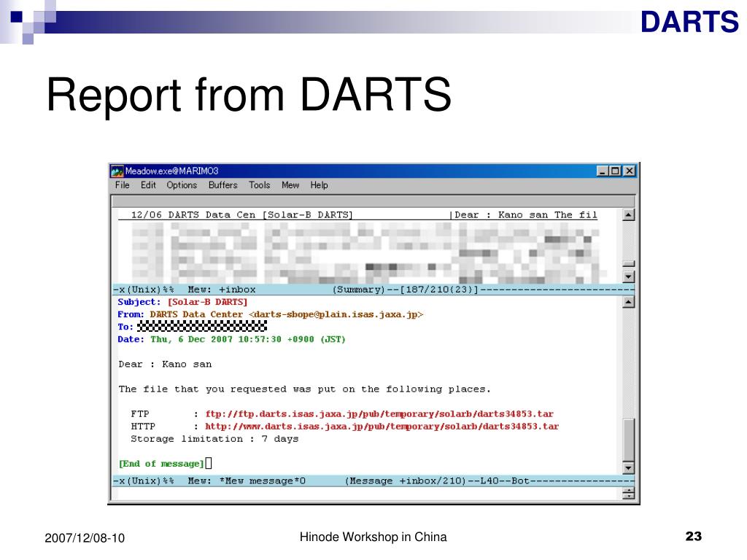Click the Meadow application icon in title bar

[117, 171]
